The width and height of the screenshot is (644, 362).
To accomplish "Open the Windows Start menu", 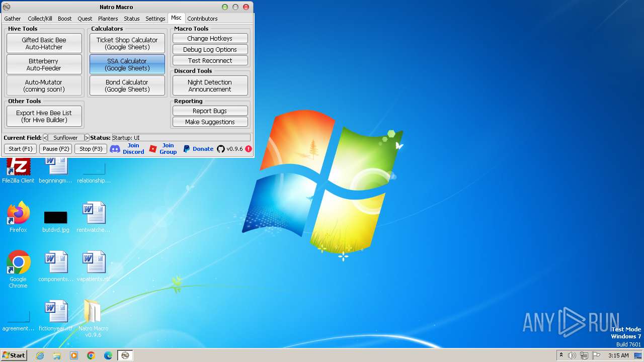I will 14,355.
